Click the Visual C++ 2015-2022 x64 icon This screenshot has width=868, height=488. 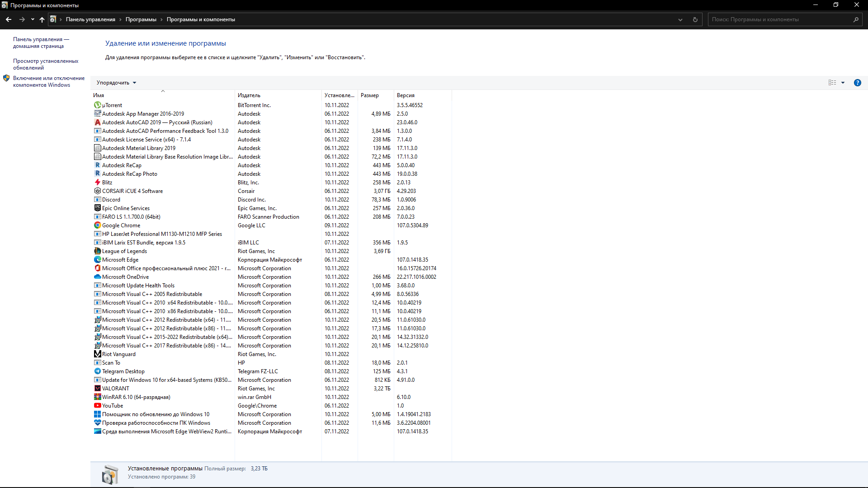(x=97, y=337)
